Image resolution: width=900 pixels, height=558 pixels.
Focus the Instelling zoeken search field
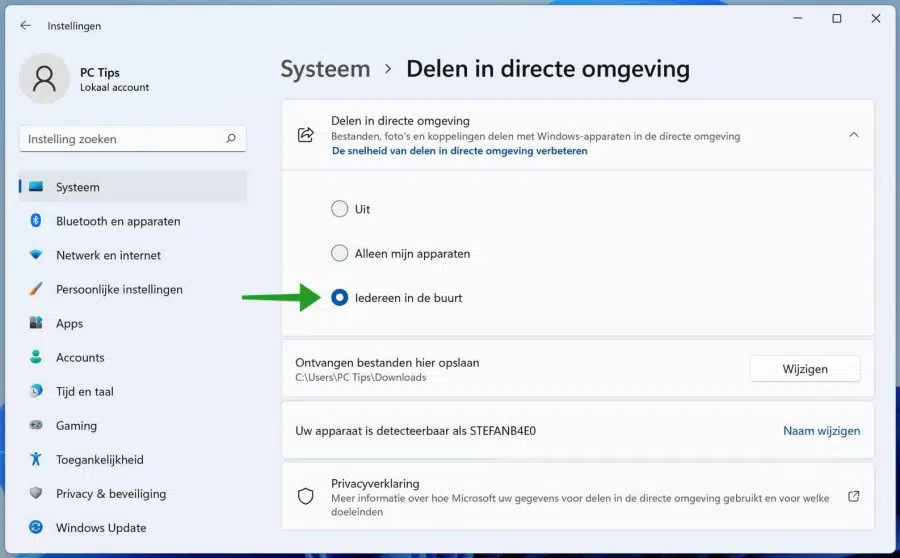pyautogui.click(x=133, y=138)
